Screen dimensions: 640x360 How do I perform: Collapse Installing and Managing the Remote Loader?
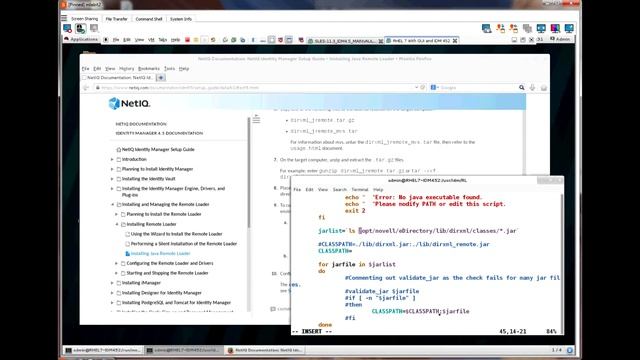(x=112, y=204)
